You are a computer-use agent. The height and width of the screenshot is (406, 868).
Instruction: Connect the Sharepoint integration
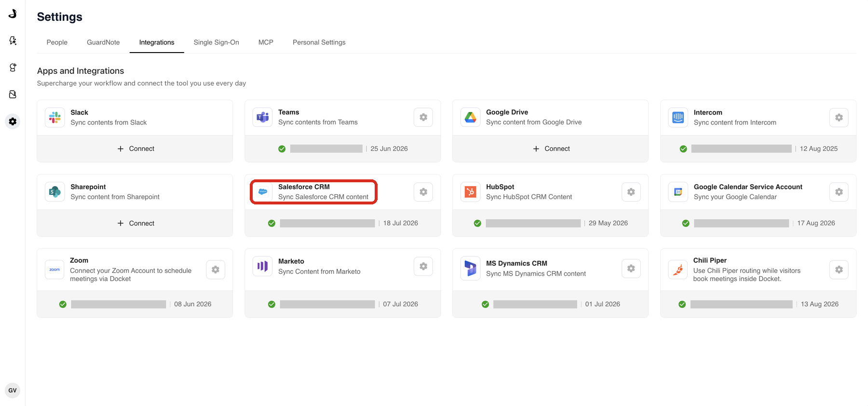click(x=136, y=223)
